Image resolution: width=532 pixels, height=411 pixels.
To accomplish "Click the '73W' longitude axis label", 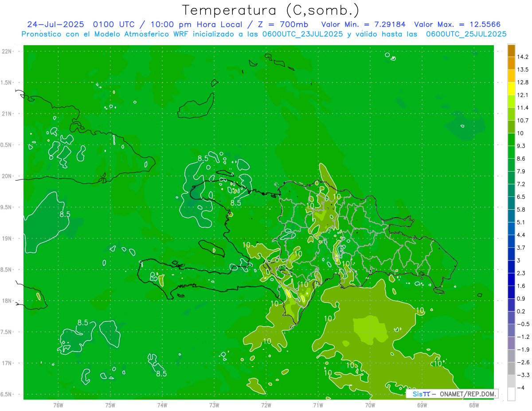I will point(214,405).
